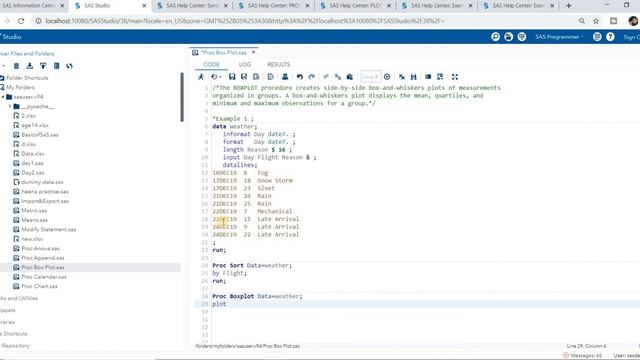640x360 pixels.
Task: Open day1.sas from the folder list
Action: pos(32,163)
